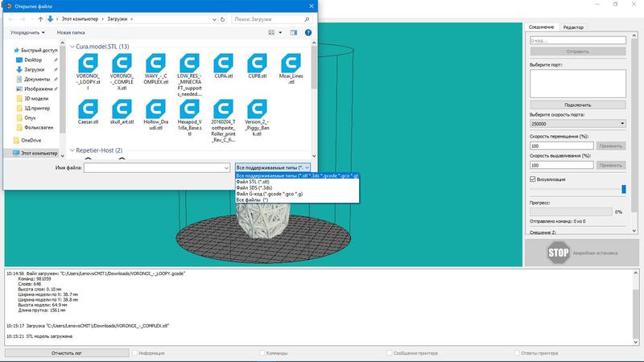Collapse the Cura.model.STL group
The width and height of the screenshot is (644, 362).
[72, 47]
